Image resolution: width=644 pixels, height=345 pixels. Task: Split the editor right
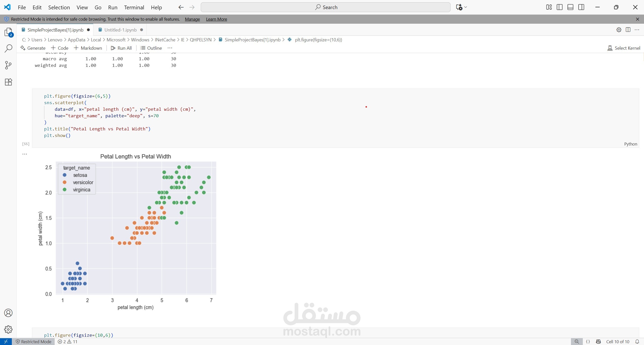click(x=628, y=30)
